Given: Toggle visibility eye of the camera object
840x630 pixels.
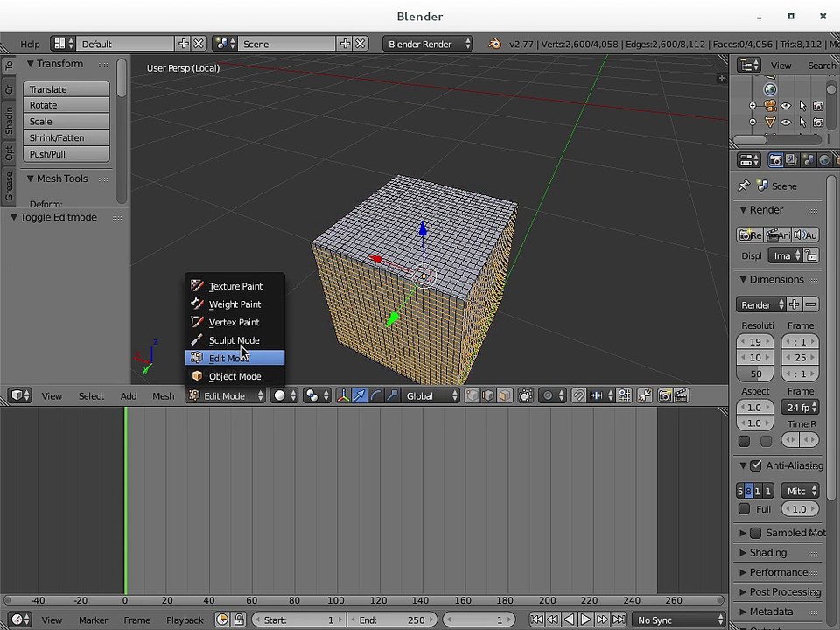Looking at the screenshot, I should [x=786, y=106].
